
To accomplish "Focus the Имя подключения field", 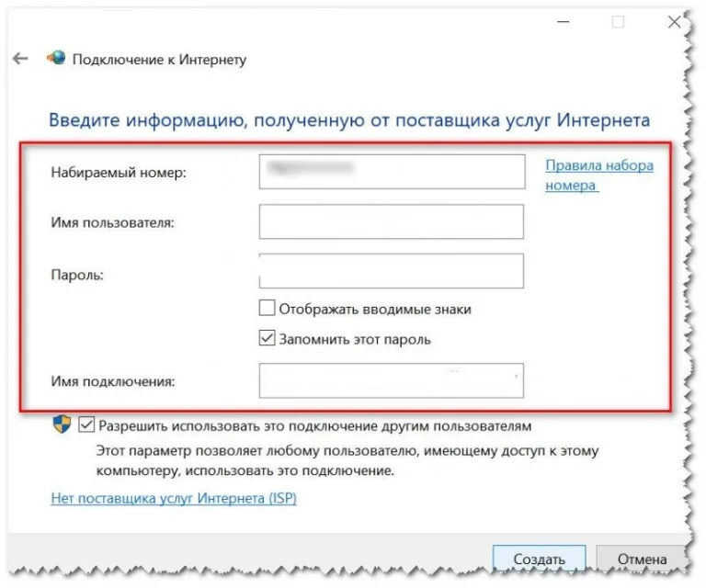I will (x=392, y=380).
